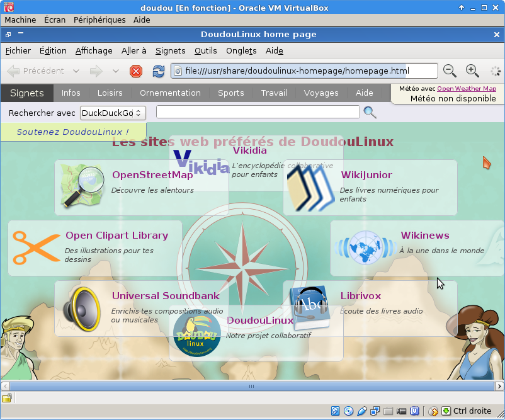Click VirtualBox network status icon
505x420 pixels.
point(375,411)
